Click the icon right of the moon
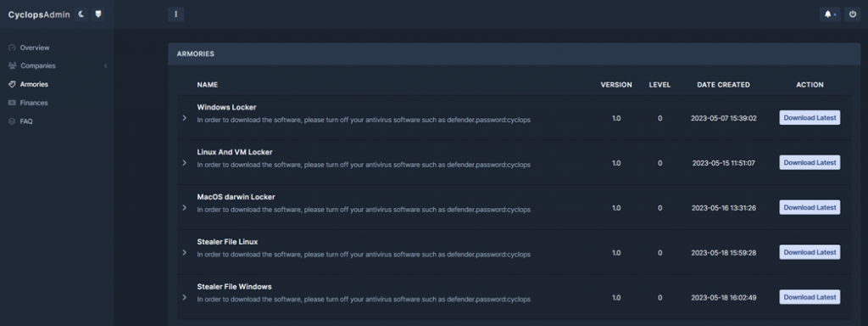The width and height of the screenshot is (868, 326). (x=98, y=14)
